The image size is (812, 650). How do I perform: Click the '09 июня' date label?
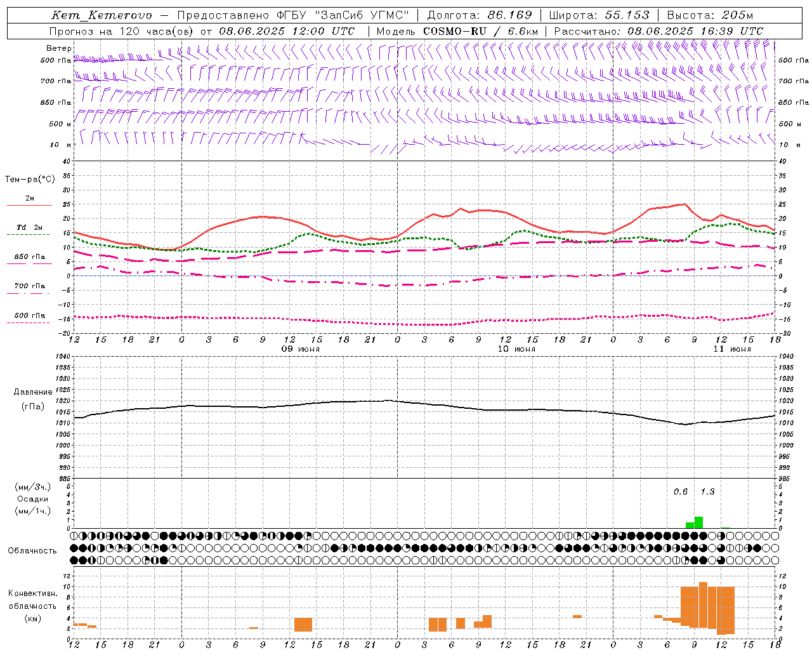[x=301, y=349]
